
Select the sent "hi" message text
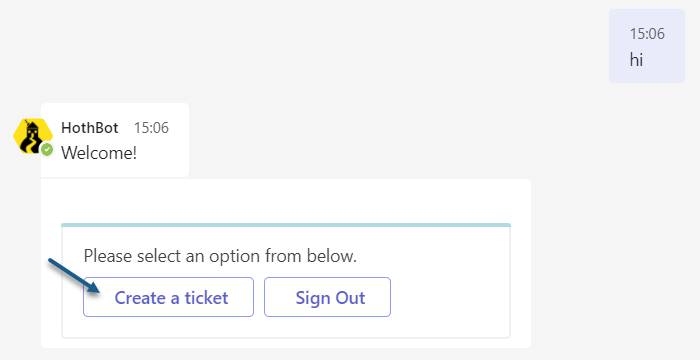point(636,59)
